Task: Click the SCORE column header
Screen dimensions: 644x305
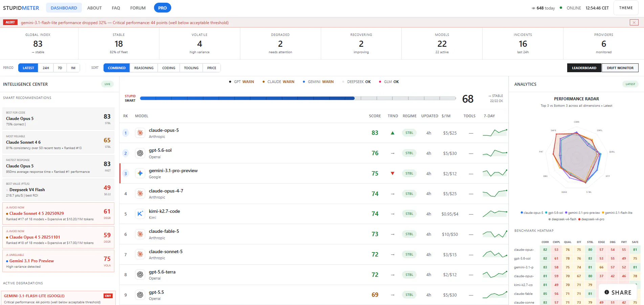Action: click(375, 116)
